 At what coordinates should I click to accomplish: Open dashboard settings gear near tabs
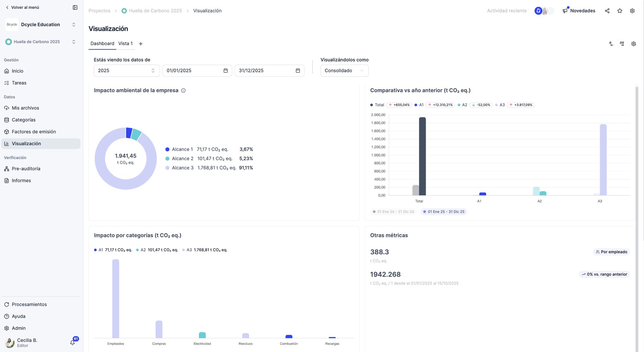[x=634, y=44]
